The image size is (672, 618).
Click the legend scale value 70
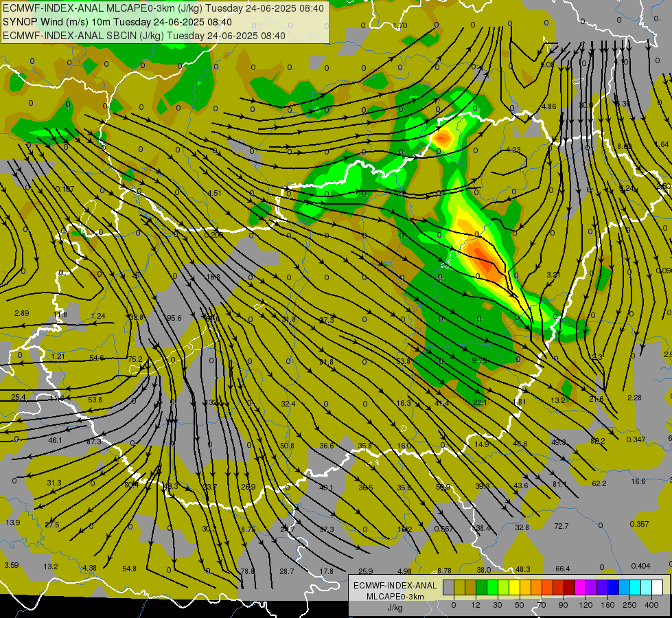(542, 605)
